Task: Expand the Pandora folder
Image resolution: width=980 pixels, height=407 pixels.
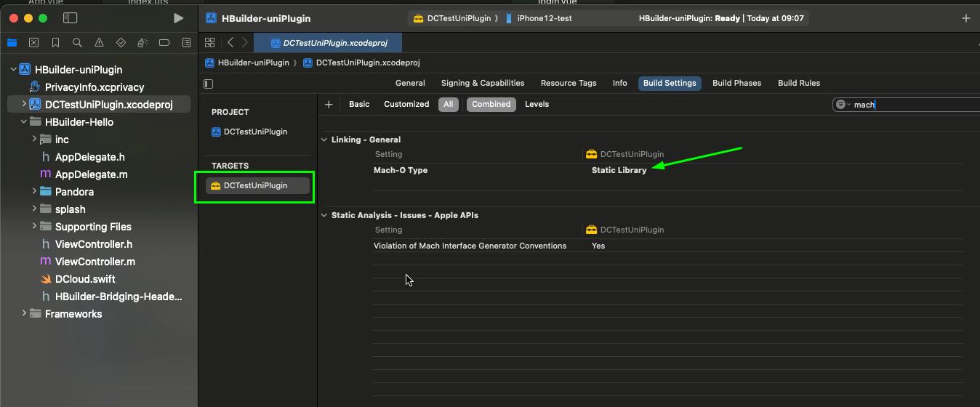Action: tap(34, 191)
